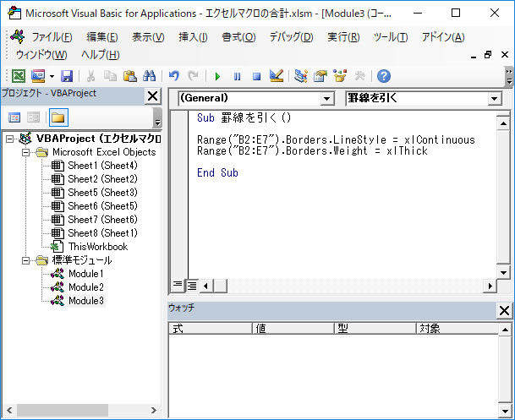Select Module1 in project tree
The image size is (515, 420).
pos(86,274)
